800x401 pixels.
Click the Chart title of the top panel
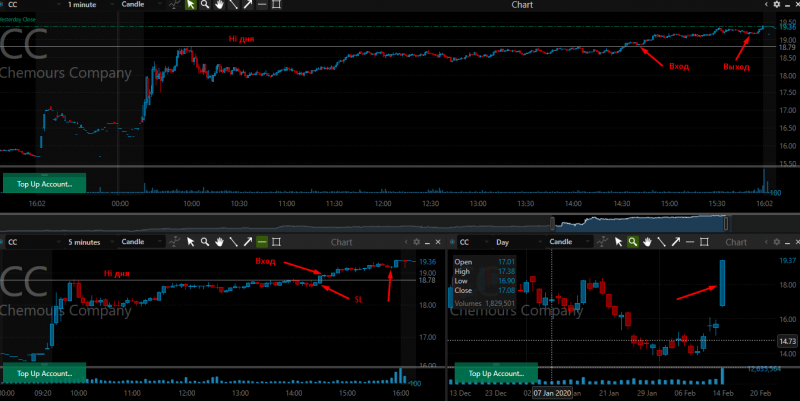point(522,5)
